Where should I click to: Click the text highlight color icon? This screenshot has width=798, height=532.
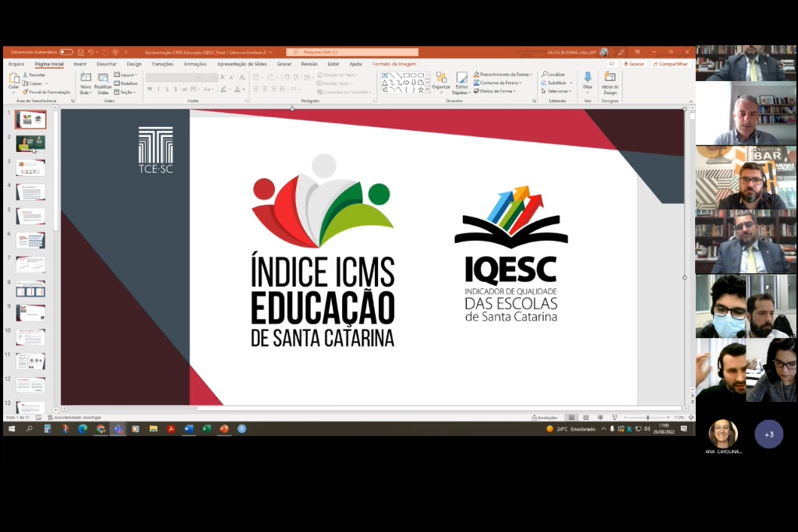pyautogui.click(x=223, y=89)
